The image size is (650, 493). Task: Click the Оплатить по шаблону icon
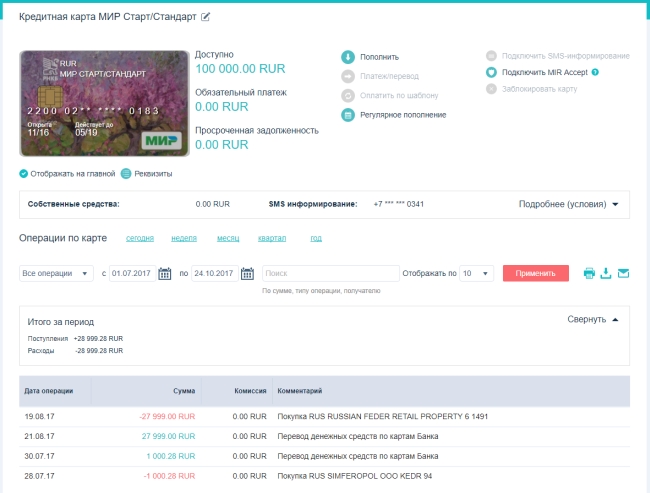(348, 95)
